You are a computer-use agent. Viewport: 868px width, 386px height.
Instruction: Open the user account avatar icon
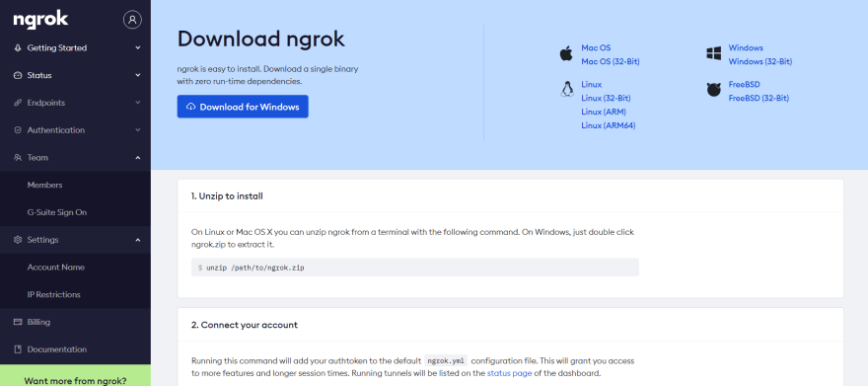click(x=132, y=20)
